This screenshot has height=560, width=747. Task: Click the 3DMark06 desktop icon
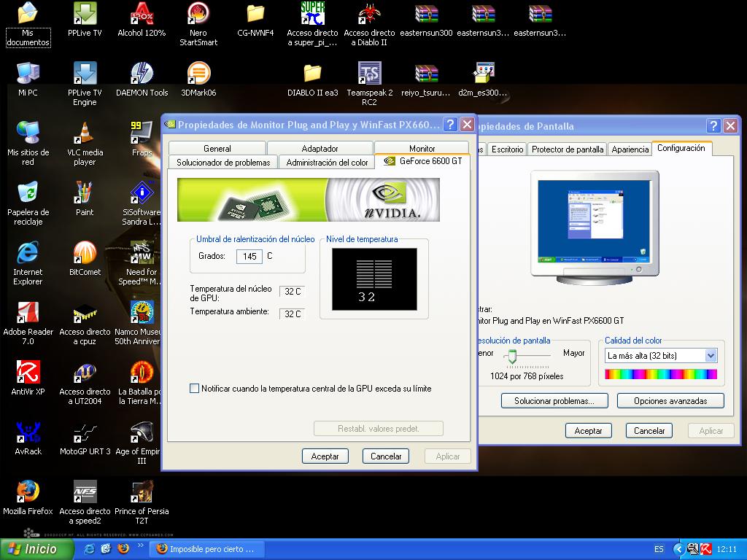tap(198, 74)
